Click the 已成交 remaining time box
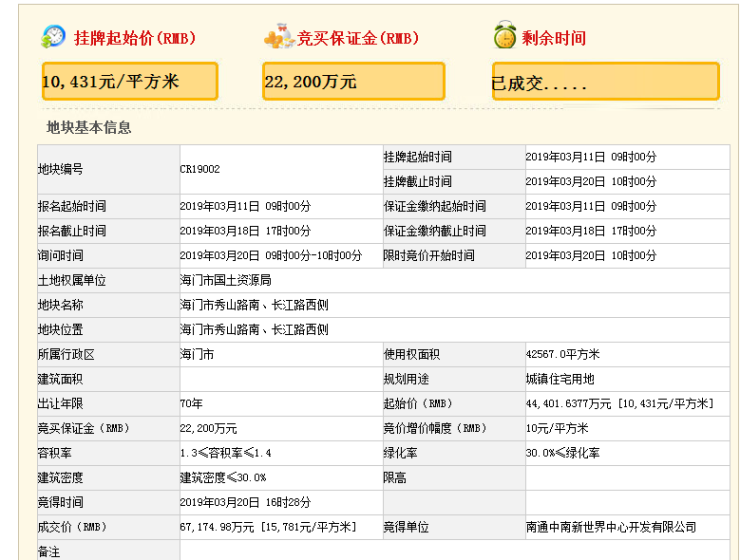740x560 pixels. pos(605,81)
